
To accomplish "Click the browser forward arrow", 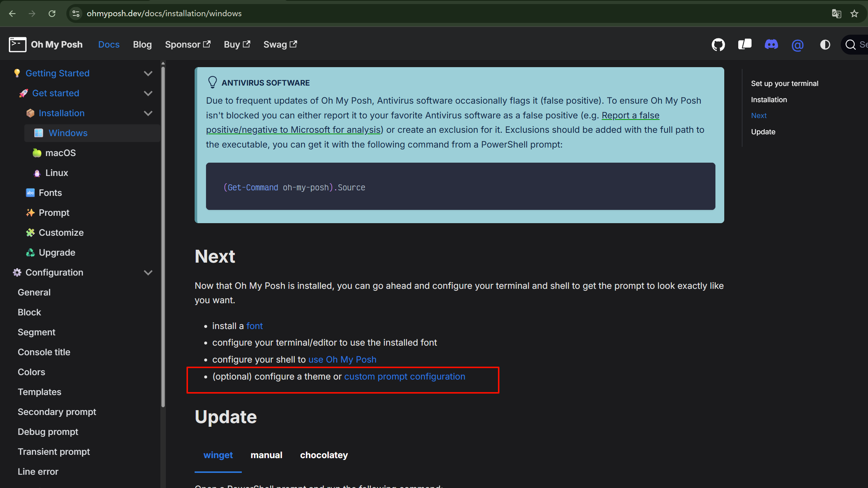I will [x=32, y=14].
